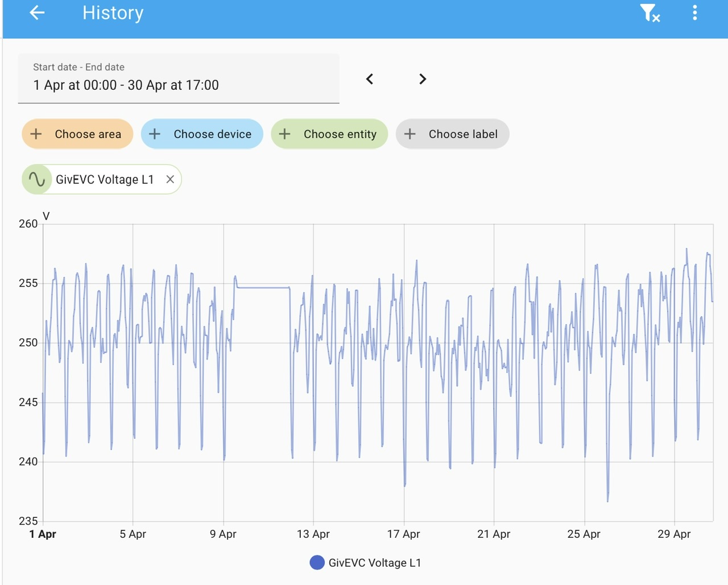Go to the previous date range

coord(370,79)
